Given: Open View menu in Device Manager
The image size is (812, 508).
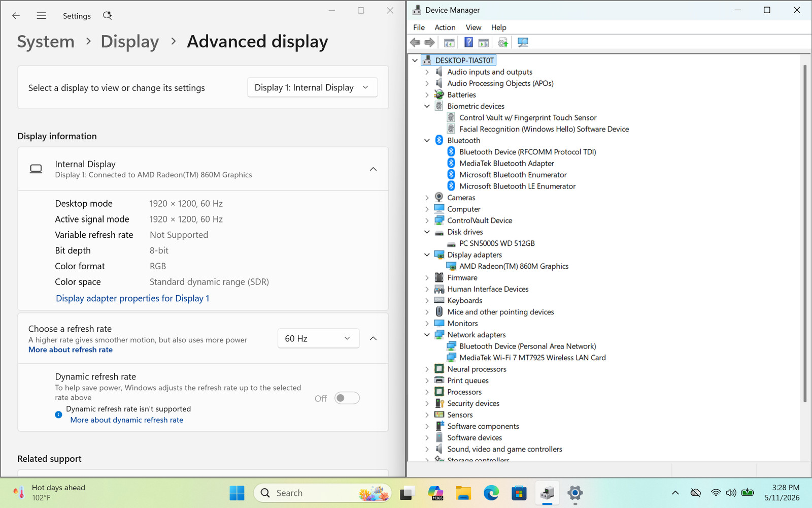Looking at the screenshot, I should coord(473,27).
